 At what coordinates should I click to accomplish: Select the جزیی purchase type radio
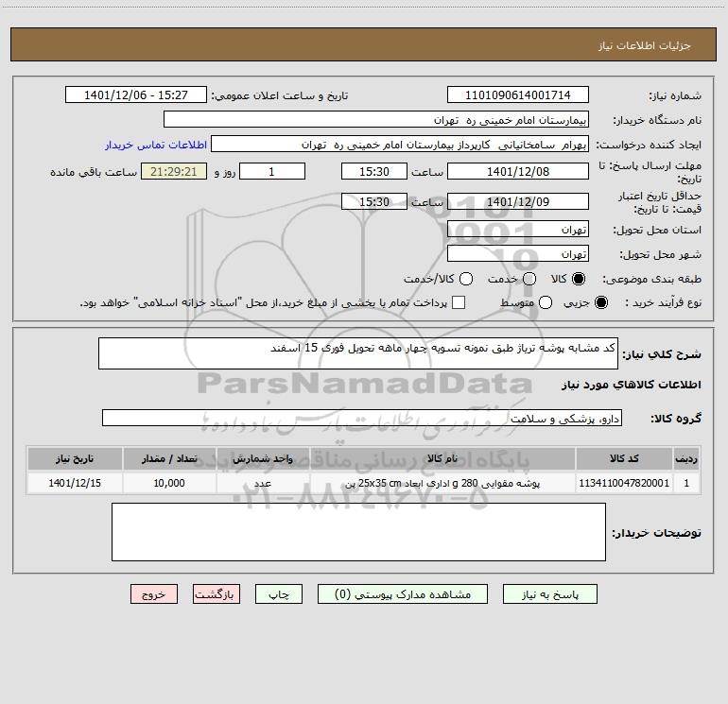(x=600, y=302)
